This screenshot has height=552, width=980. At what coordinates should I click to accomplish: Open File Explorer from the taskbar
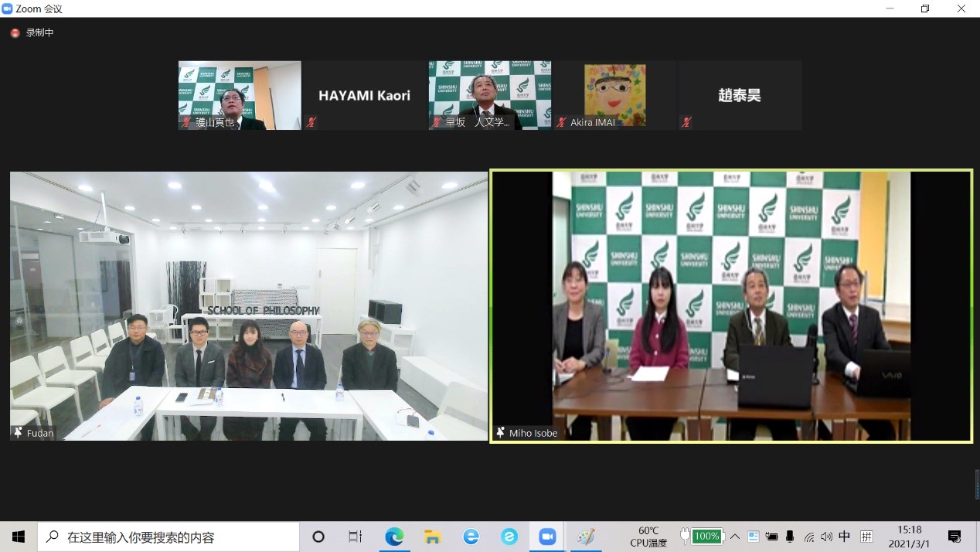tap(432, 537)
